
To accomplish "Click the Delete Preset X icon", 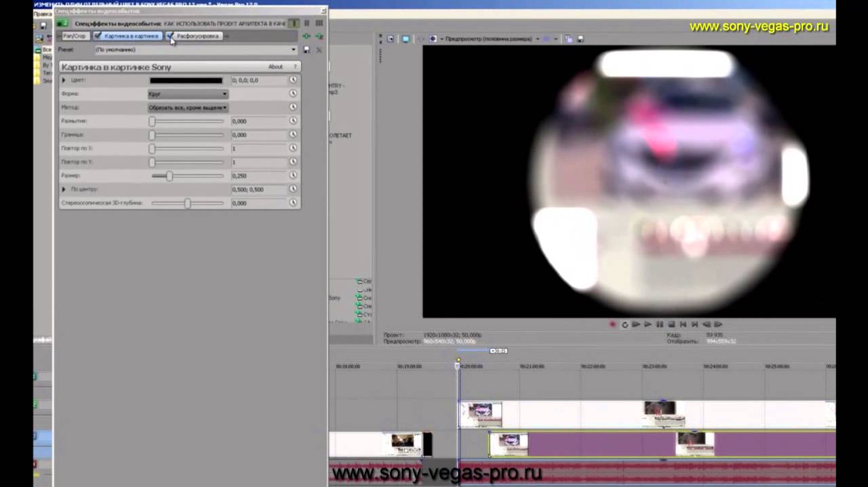I will pos(319,50).
